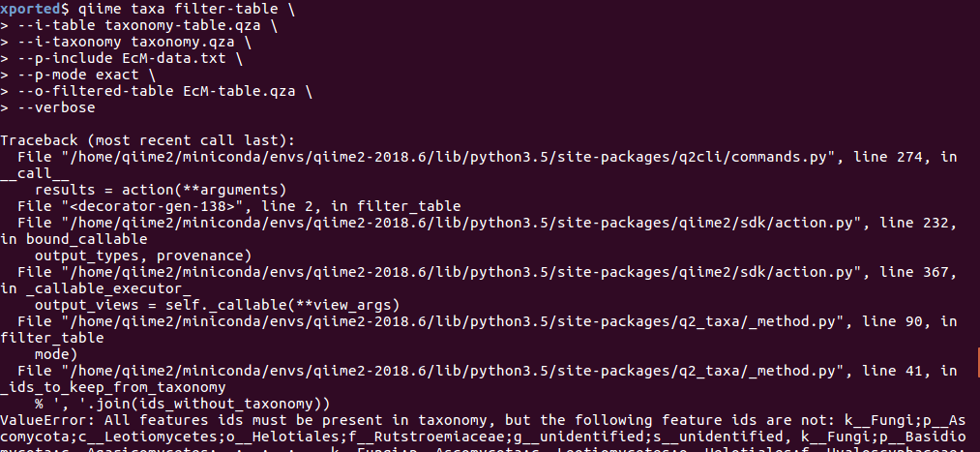Click the 'results = action(**arguments)' line
980x452 pixels.
pyautogui.click(x=159, y=190)
